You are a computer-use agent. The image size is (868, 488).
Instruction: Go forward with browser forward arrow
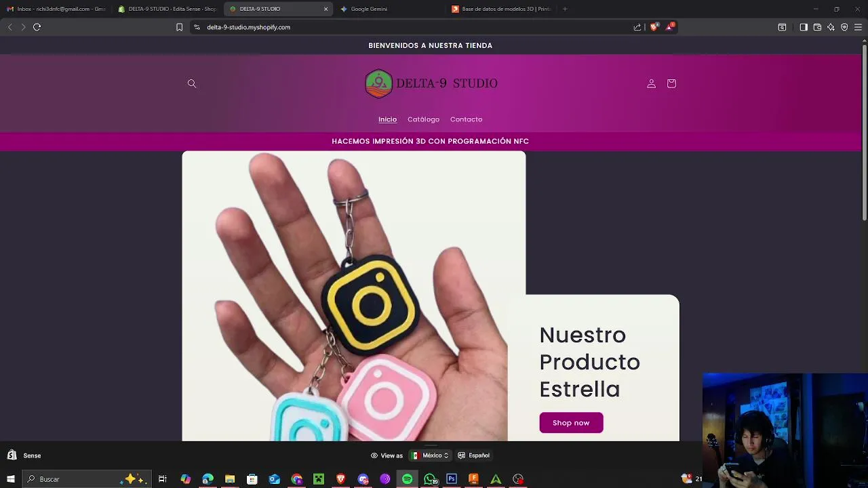coord(23,27)
